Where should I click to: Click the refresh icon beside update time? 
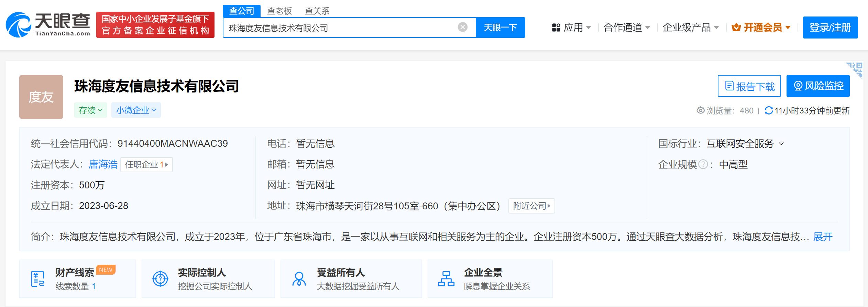tap(769, 110)
